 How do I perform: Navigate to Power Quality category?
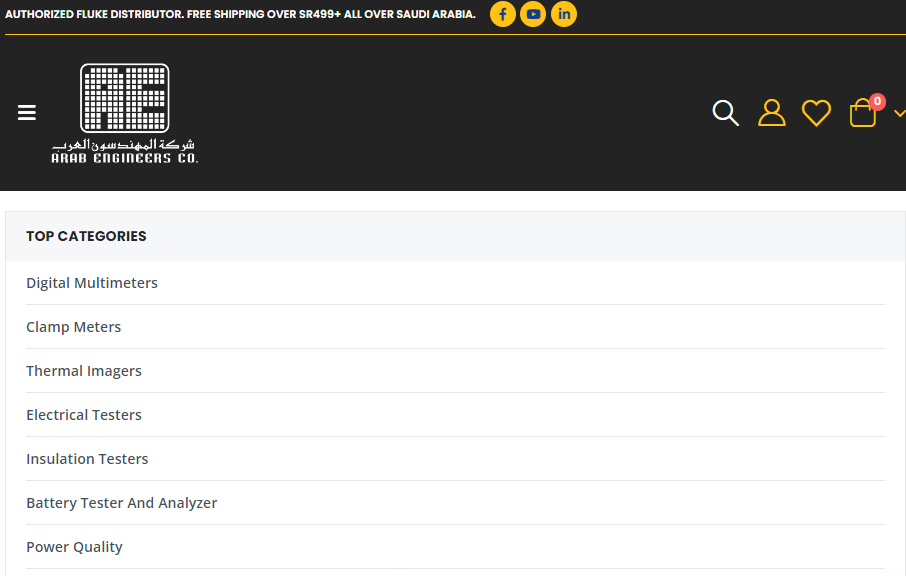tap(74, 547)
